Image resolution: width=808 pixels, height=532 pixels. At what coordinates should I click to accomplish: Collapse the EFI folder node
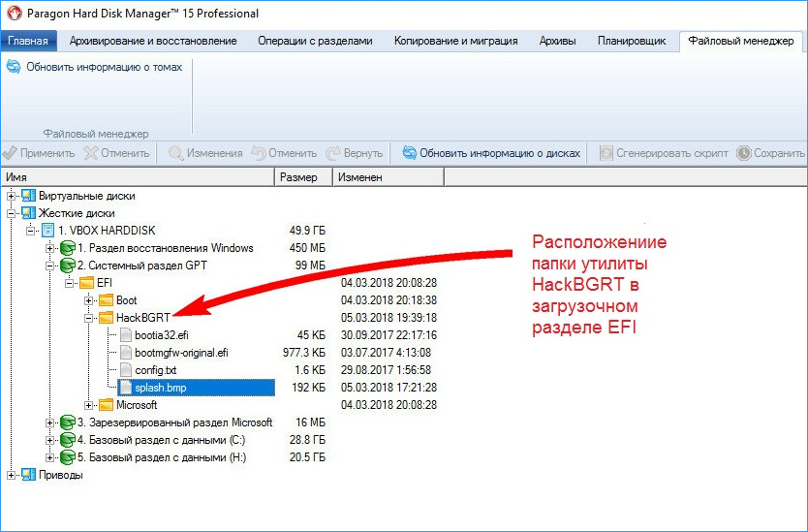tap(69, 283)
